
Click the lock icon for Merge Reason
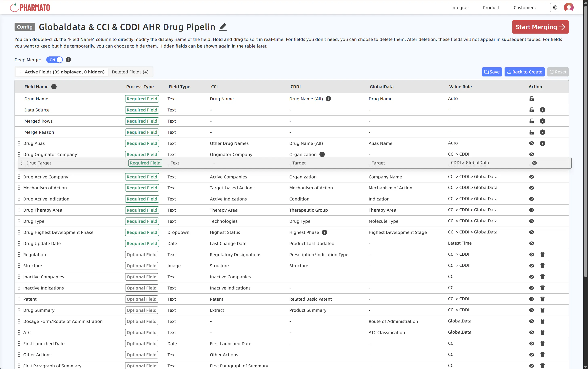coord(531,132)
